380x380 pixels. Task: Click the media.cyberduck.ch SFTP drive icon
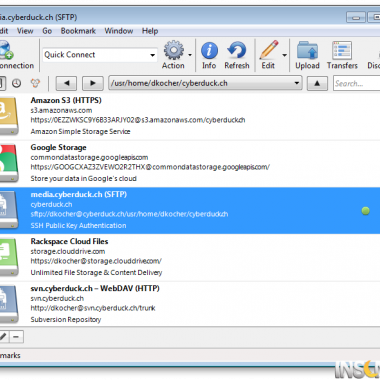click(9, 209)
